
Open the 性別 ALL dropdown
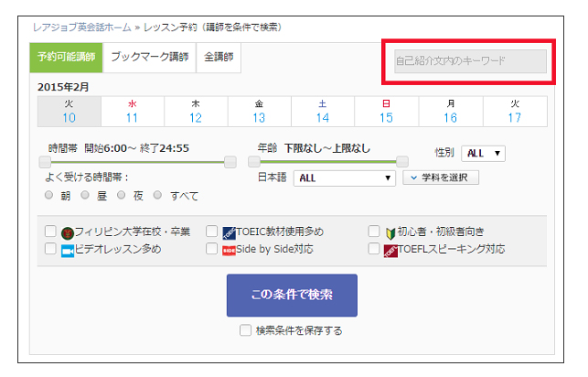(x=483, y=154)
